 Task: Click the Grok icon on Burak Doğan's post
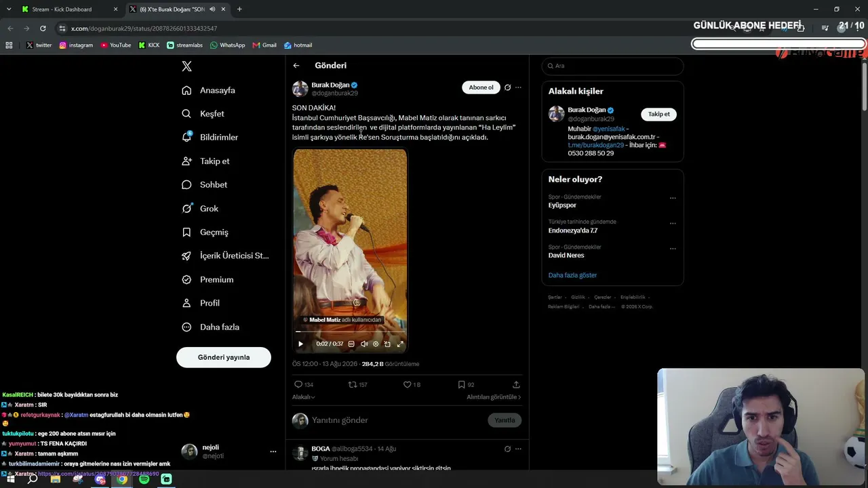click(507, 87)
